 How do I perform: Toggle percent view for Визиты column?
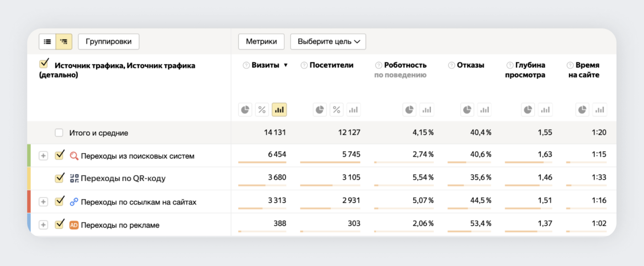[x=262, y=110]
